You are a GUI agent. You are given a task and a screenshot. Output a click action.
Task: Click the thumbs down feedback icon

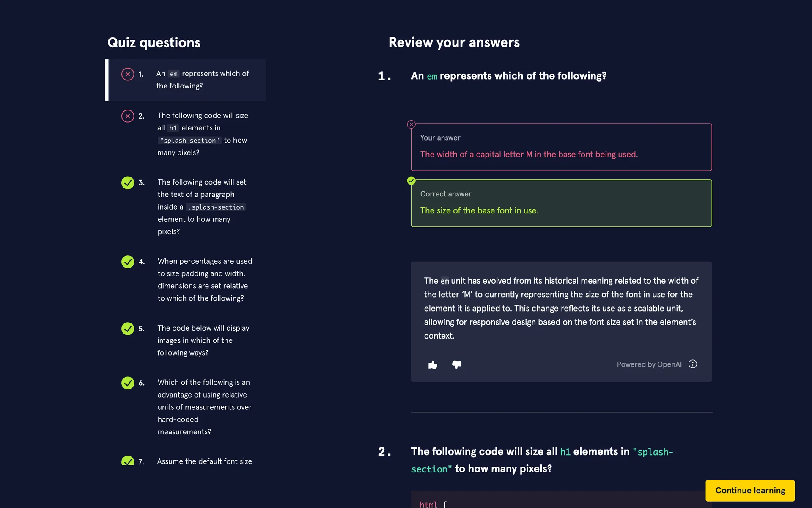click(456, 364)
